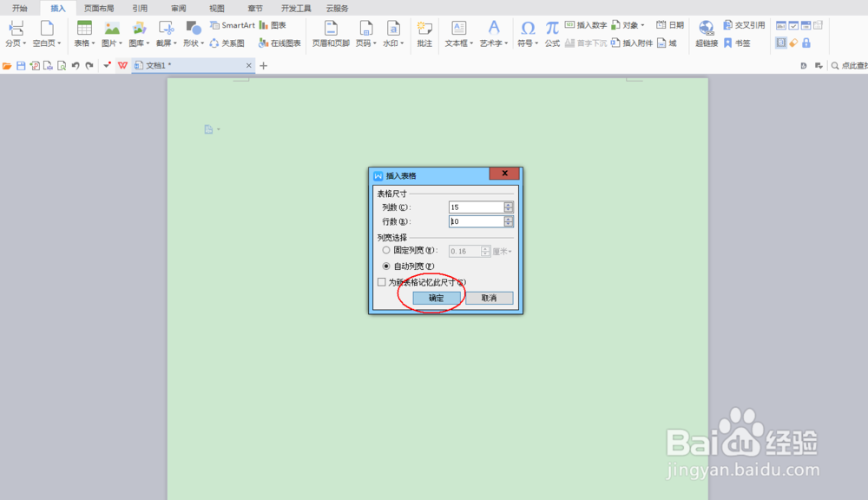Viewport: 868px width, 500px height.
Task: Open the 开始 ribbon tab
Action: click(x=19, y=9)
